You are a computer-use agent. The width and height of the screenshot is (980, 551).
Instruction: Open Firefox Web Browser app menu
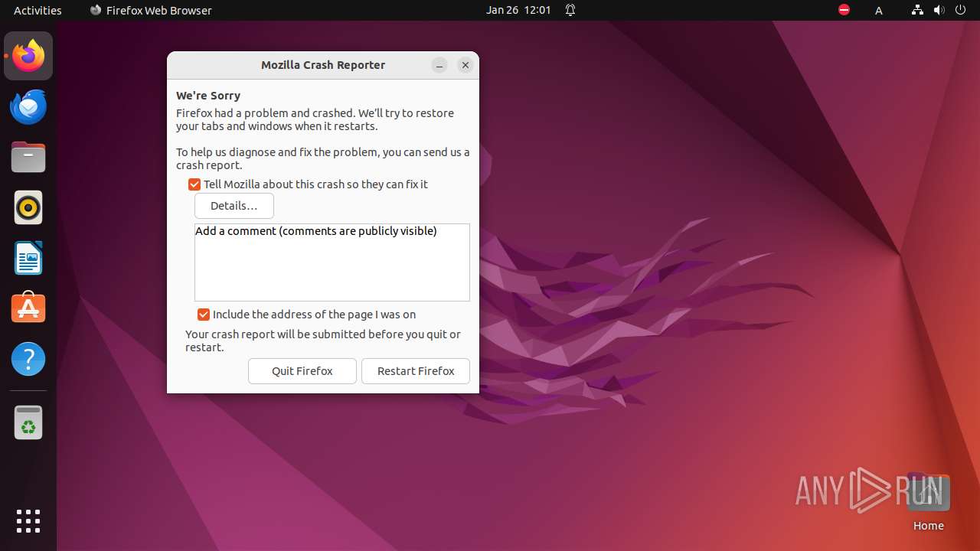point(151,10)
